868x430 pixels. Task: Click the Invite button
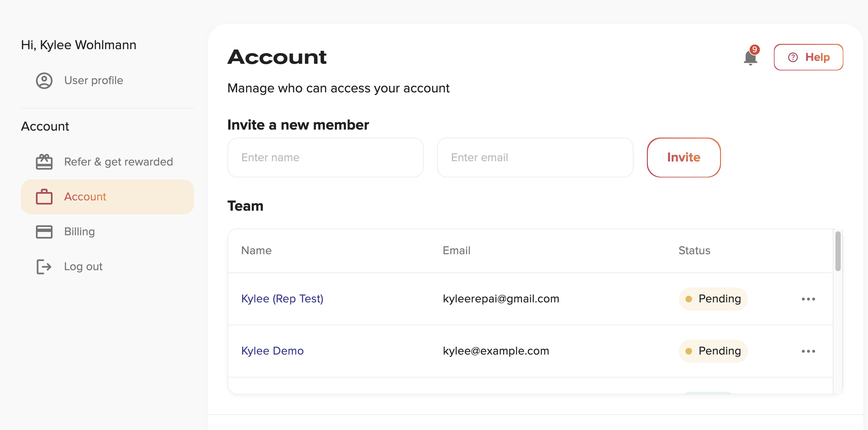(683, 158)
